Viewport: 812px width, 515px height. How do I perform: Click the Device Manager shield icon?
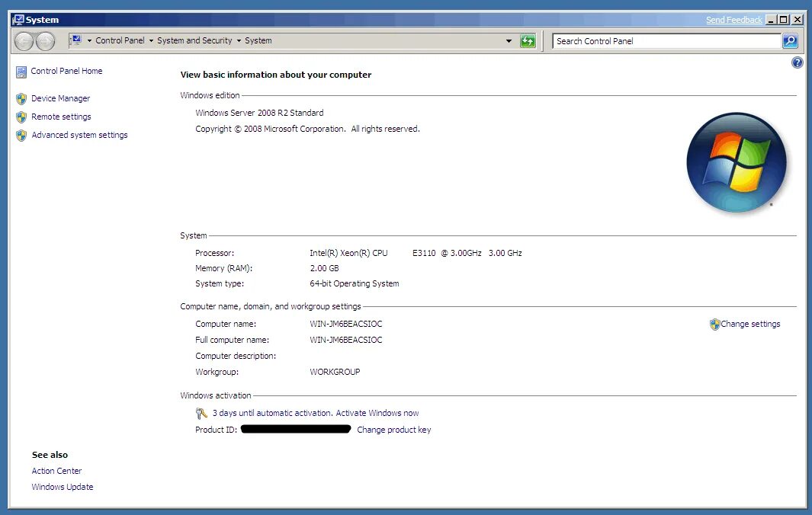coord(21,99)
